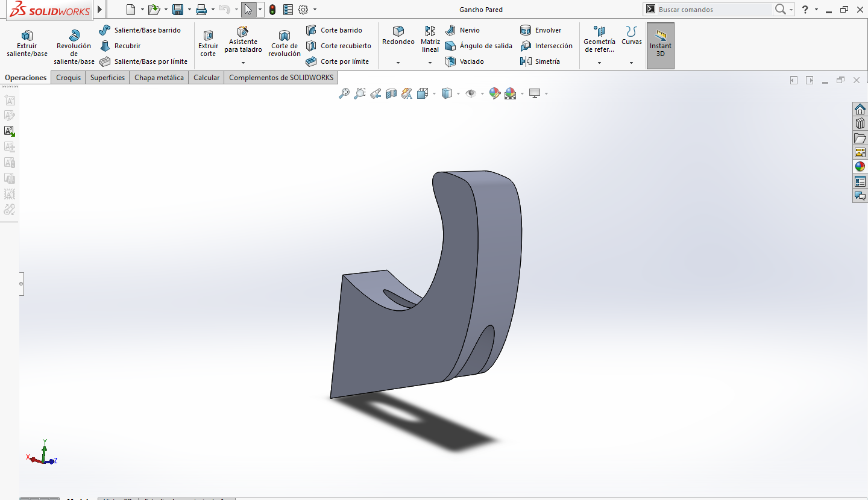This screenshot has height=500, width=868.
Task: Expand the Save options dropdown arrow
Action: [x=189, y=10]
